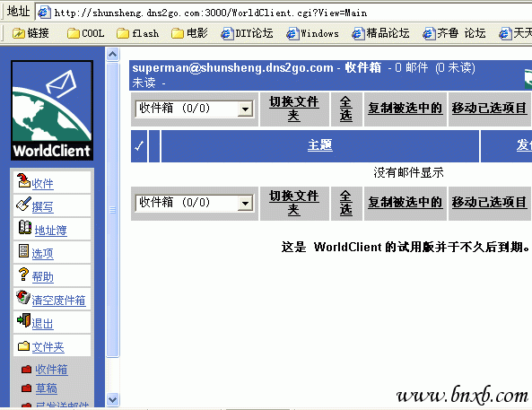The width and height of the screenshot is (532, 410).
Task: Sort messages by 主题 column
Action: tap(320, 145)
